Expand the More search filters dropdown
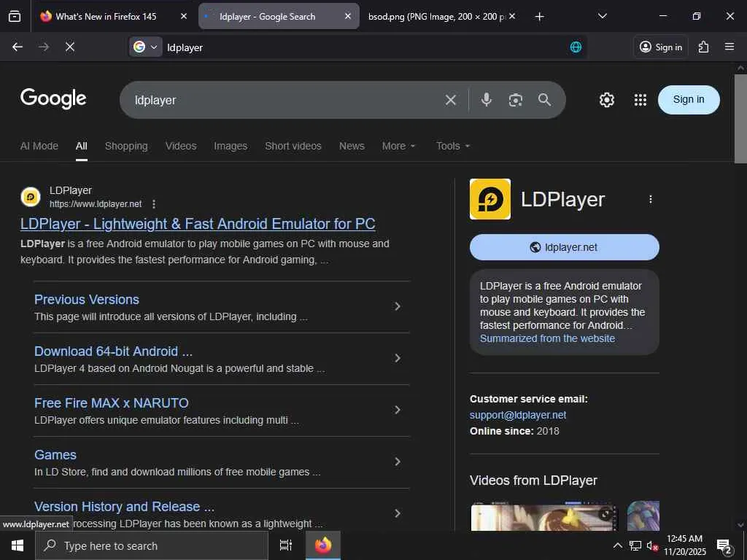The height and width of the screenshot is (560, 747). (x=399, y=146)
